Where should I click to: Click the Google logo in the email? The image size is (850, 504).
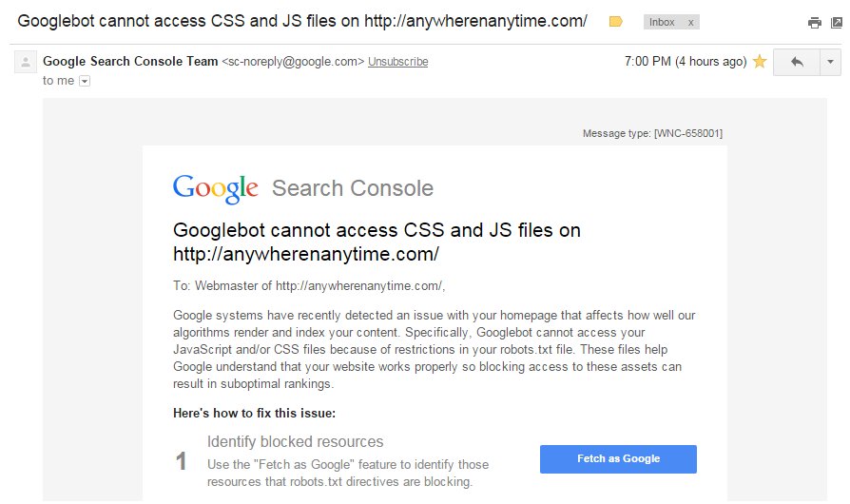pos(215,189)
